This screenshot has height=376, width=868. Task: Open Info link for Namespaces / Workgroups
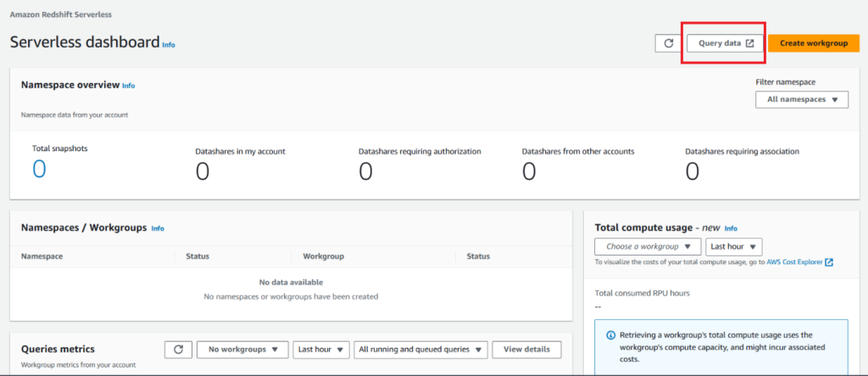158,228
